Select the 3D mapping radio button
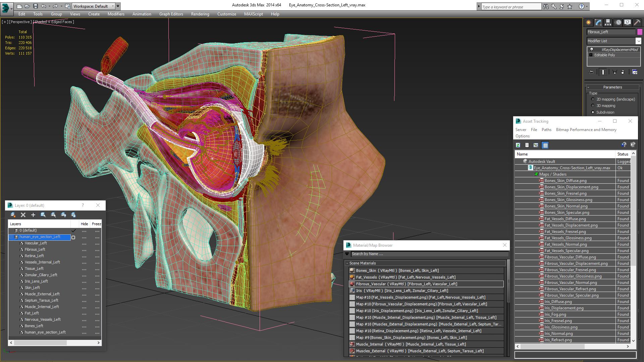 (x=593, y=106)
